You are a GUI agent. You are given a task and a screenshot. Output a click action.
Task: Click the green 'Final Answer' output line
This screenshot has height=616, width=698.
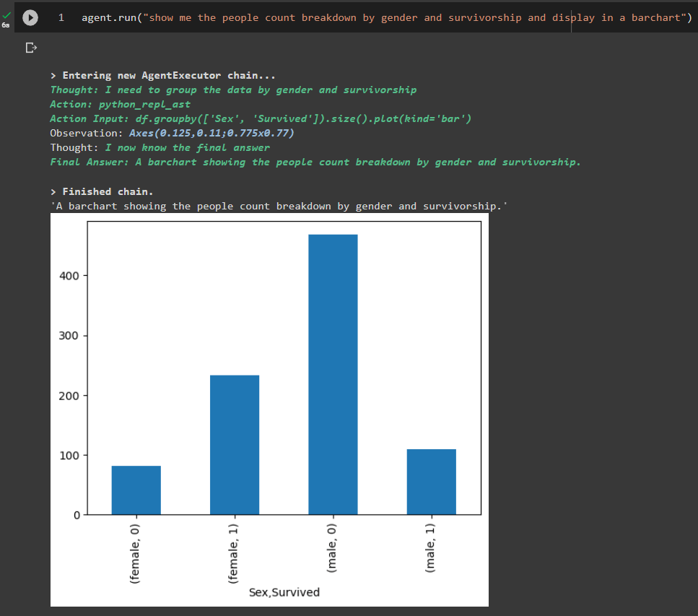pos(315,162)
